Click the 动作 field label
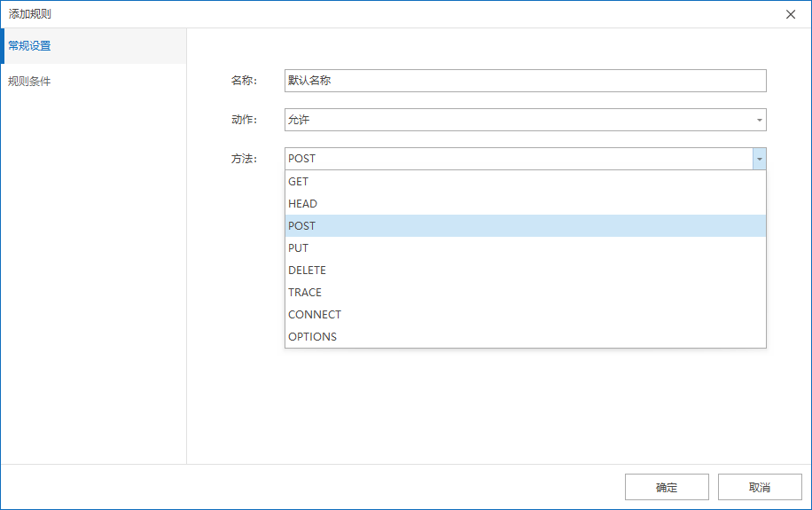Viewport: 812px width, 510px height. (x=243, y=120)
